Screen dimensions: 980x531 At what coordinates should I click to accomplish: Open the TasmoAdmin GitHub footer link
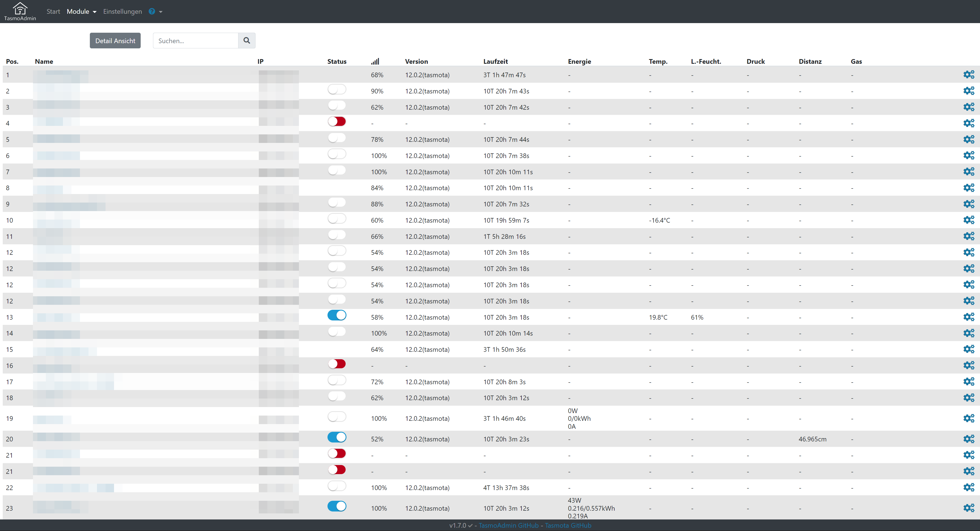(x=508, y=525)
